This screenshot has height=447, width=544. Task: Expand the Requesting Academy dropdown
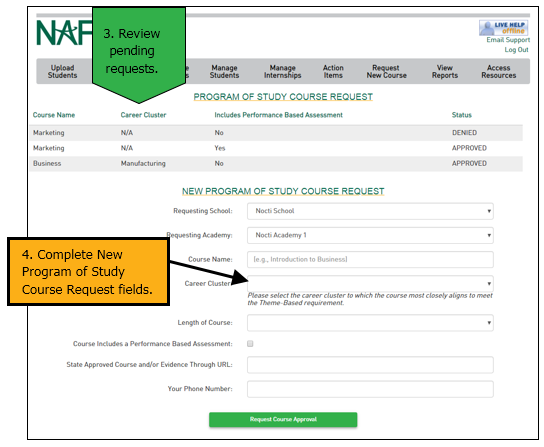pyautogui.click(x=370, y=235)
